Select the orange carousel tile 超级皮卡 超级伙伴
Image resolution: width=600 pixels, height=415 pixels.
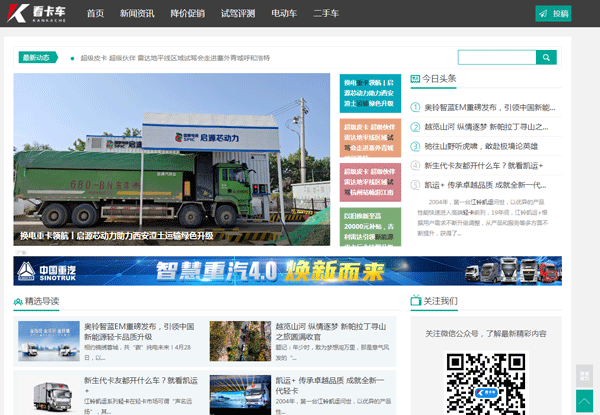370,138
